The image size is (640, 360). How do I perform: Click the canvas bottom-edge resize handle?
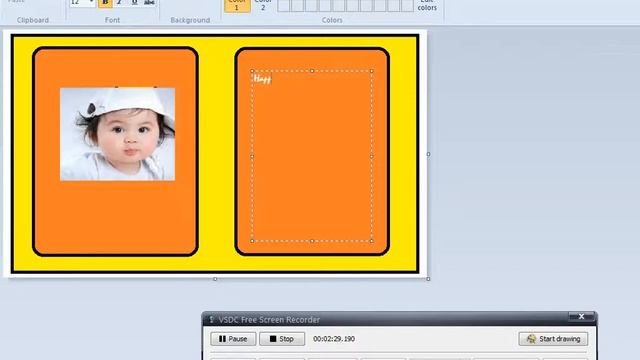[215, 279]
